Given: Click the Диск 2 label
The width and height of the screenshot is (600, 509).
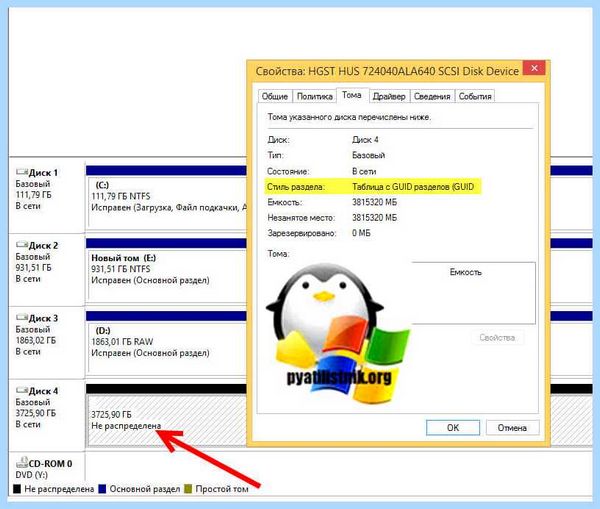Looking at the screenshot, I should (x=43, y=245).
